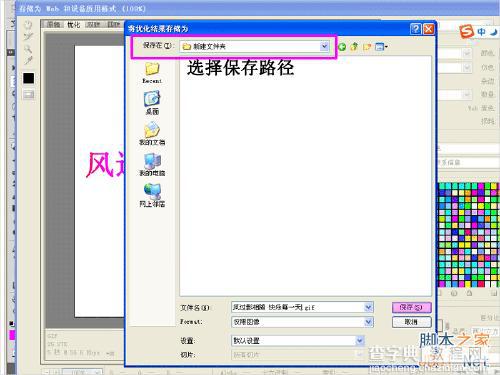Switch to the 双联 (2-Up) tab
500x375 pixels.
(93, 24)
